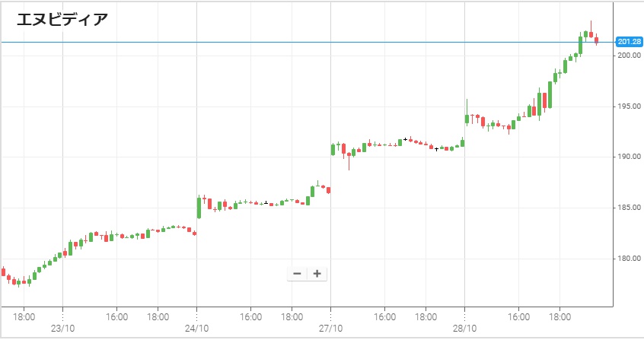Click the green gap-up candle at 24/10 open

(199, 208)
